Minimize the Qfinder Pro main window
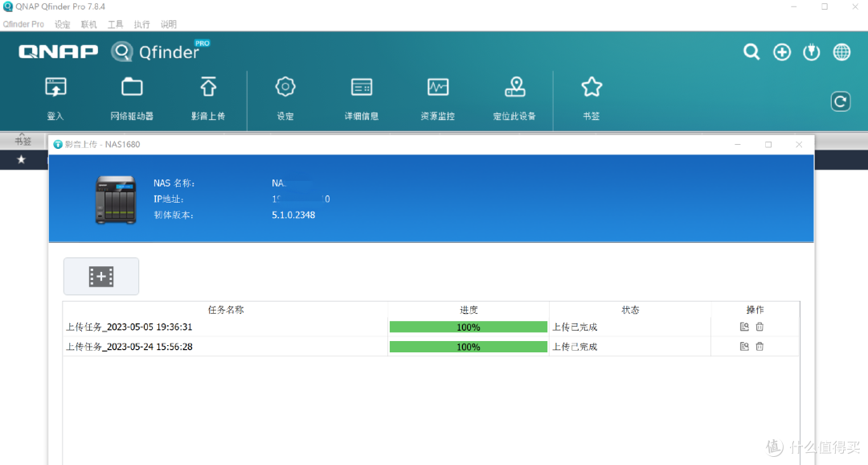Viewport: 868px width, 465px height. tap(794, 6)
